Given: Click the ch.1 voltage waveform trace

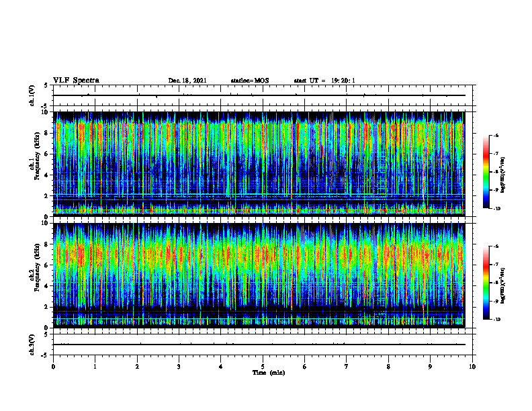Looking at the screenshot, I should pyautogui.click(x=259, y=95).
